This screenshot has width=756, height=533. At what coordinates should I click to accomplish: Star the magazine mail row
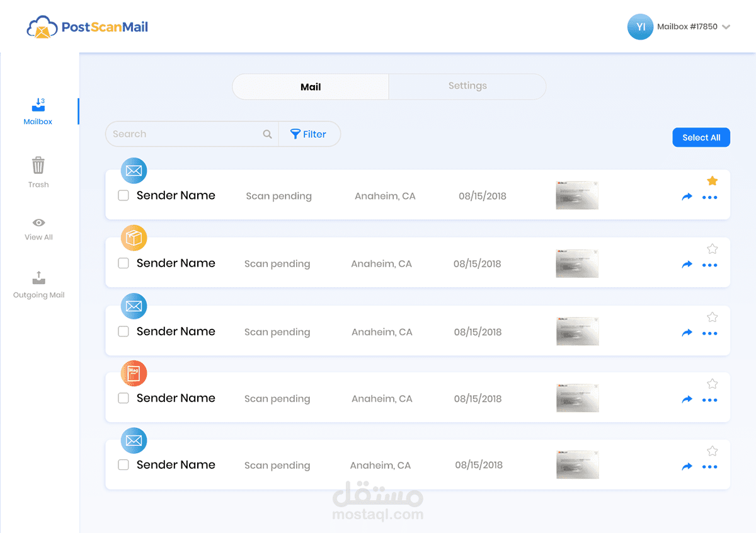coord(713,384)
